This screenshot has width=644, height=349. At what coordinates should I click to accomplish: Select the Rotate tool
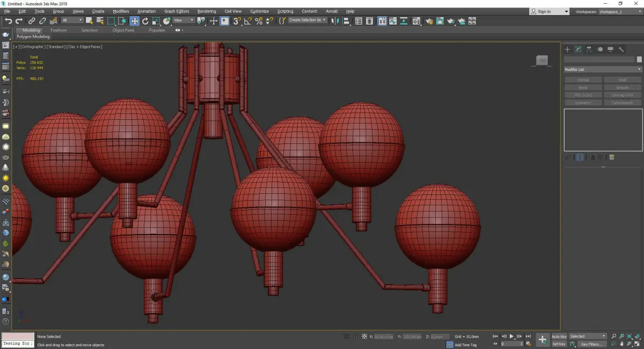[145, 21]
